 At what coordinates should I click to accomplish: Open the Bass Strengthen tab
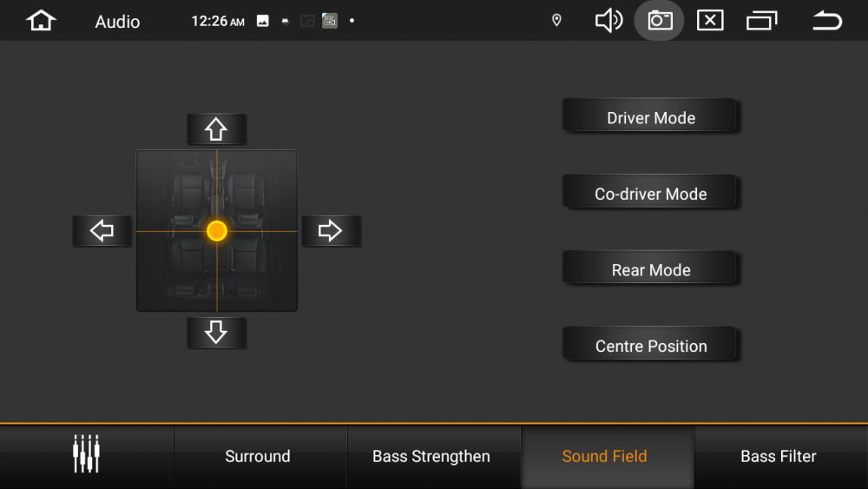coord(431,456)
